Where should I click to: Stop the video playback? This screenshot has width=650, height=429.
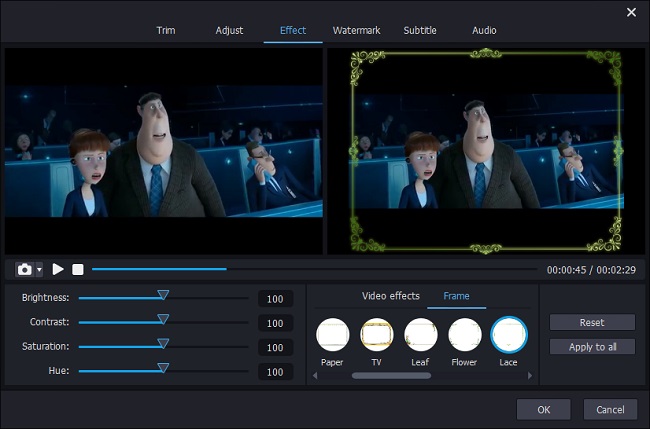[78, 269]
